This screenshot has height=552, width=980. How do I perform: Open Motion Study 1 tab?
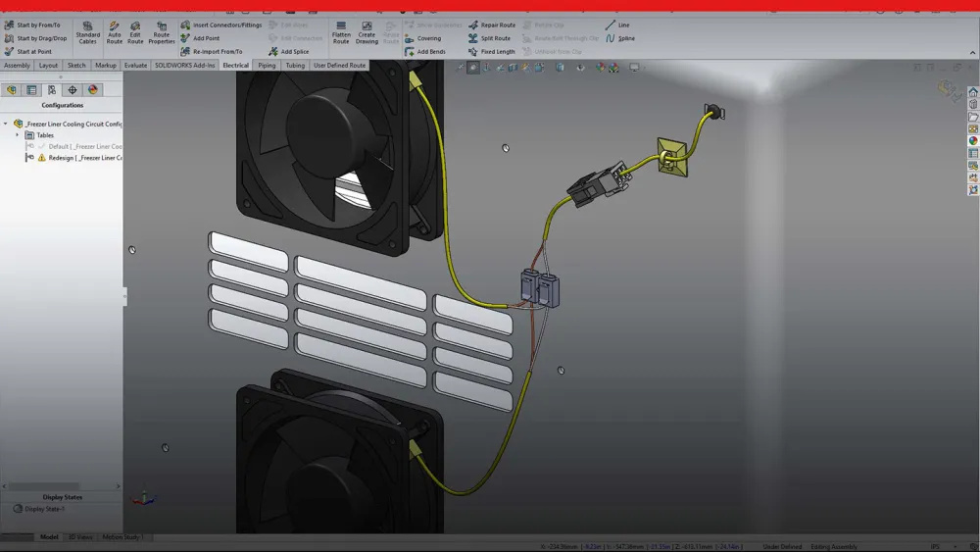point(122,537)
